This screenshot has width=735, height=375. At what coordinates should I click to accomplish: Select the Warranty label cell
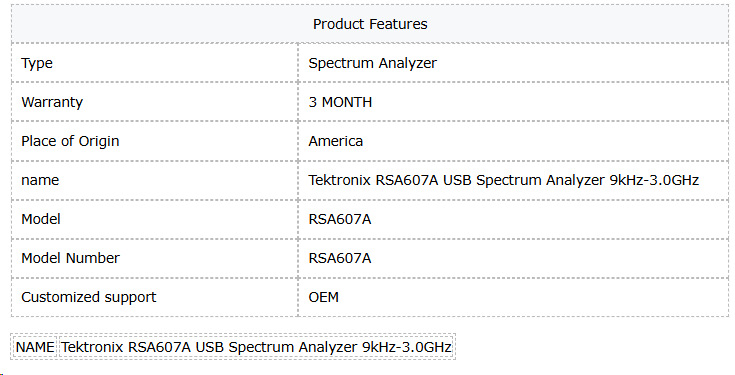(155, 102)
